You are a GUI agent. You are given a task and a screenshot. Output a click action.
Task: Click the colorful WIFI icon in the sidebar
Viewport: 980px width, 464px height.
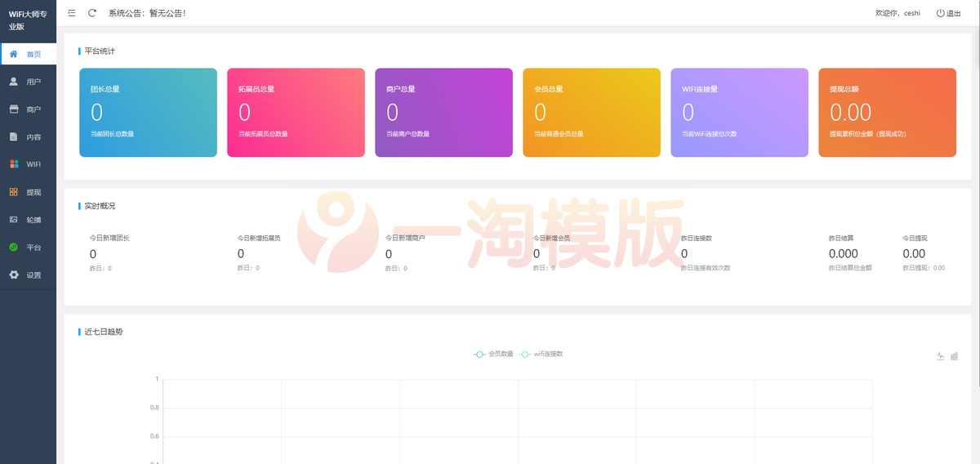coord(13,164)
